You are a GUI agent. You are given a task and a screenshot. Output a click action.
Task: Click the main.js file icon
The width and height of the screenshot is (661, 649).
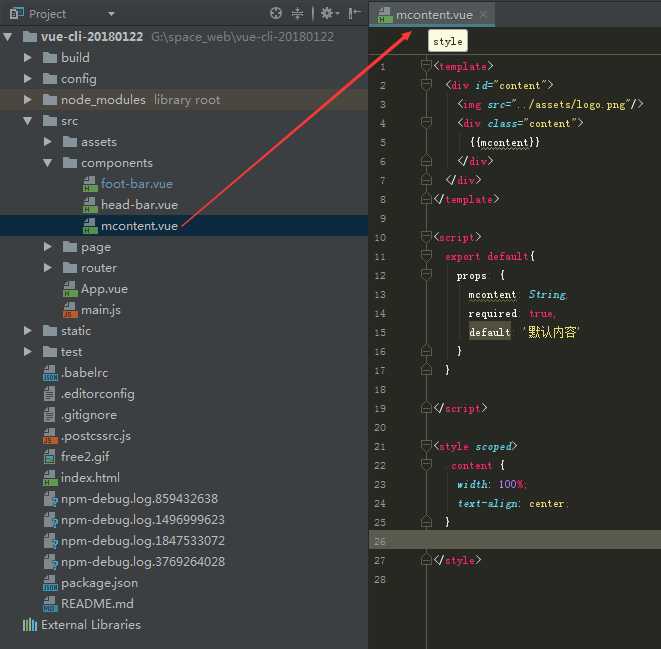[70, 310]
